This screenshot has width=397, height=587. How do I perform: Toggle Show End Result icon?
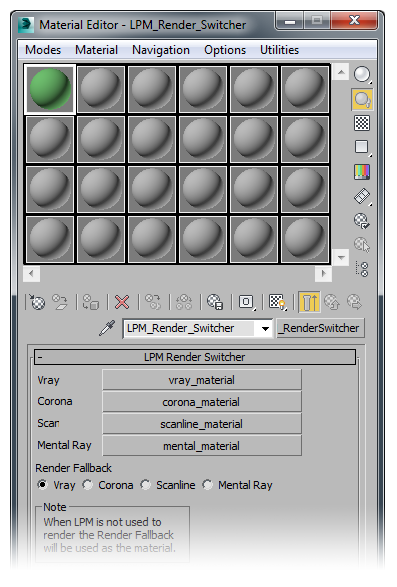click(309, 302)
